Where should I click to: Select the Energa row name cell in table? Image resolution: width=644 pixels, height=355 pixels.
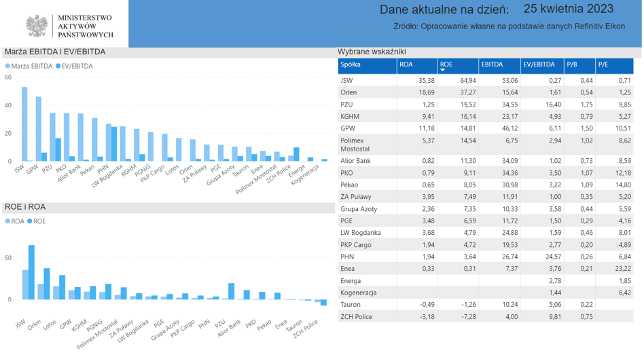tap(368, 281)
